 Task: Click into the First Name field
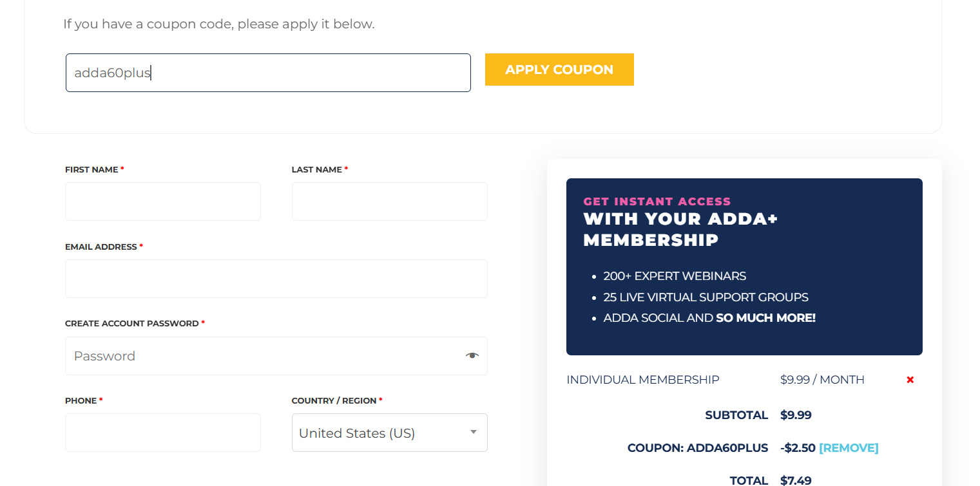click(x=163, y=201)
